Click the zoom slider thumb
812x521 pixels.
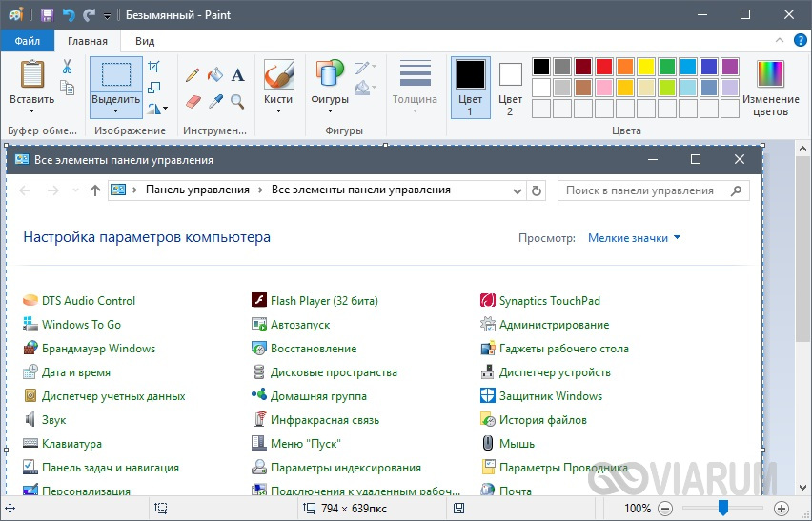723,508
